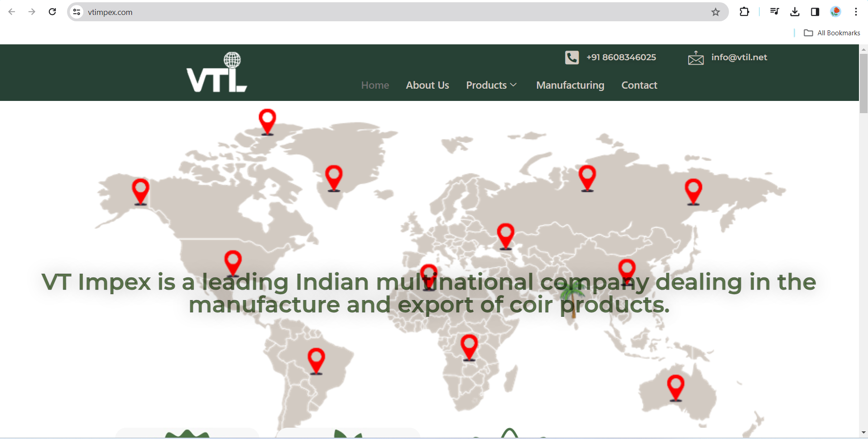Screen dimensions: 868x439
Task: Open the All Bookmarks folder
Action: (832, 33)
